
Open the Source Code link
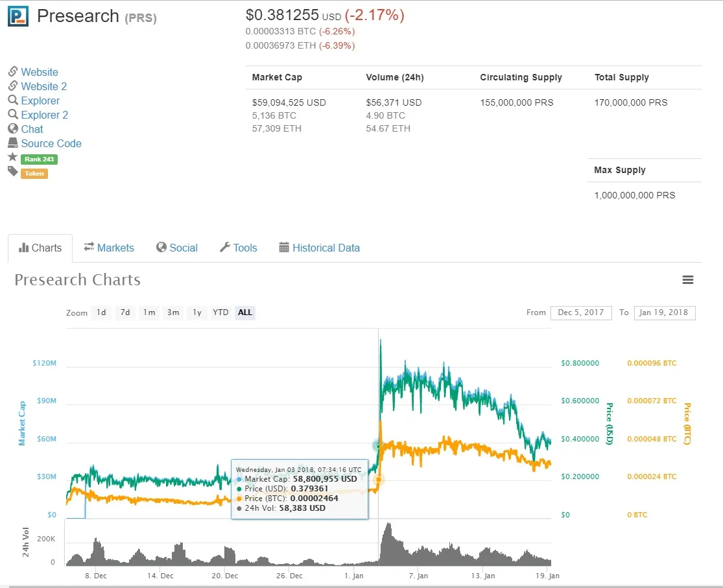[x=51, y=144]
